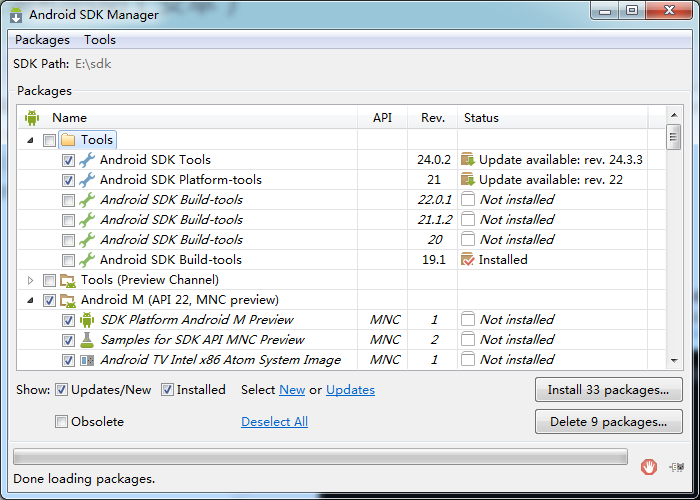Click the Rev. column header
Image resolution: width=700 pixels, height=500 pixels.
(433, 118)
